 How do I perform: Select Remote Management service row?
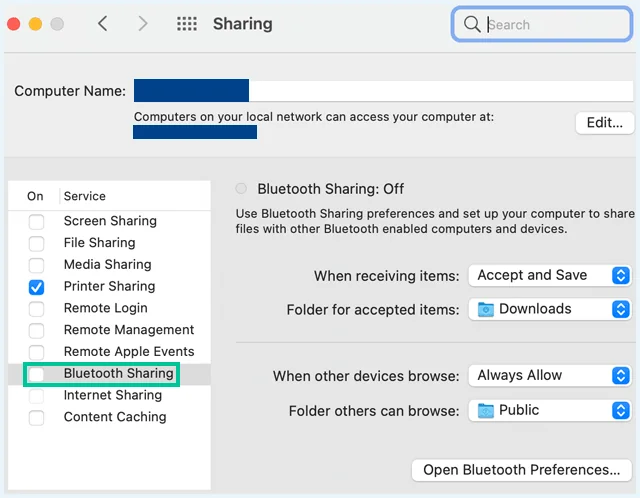pos(109,330)
